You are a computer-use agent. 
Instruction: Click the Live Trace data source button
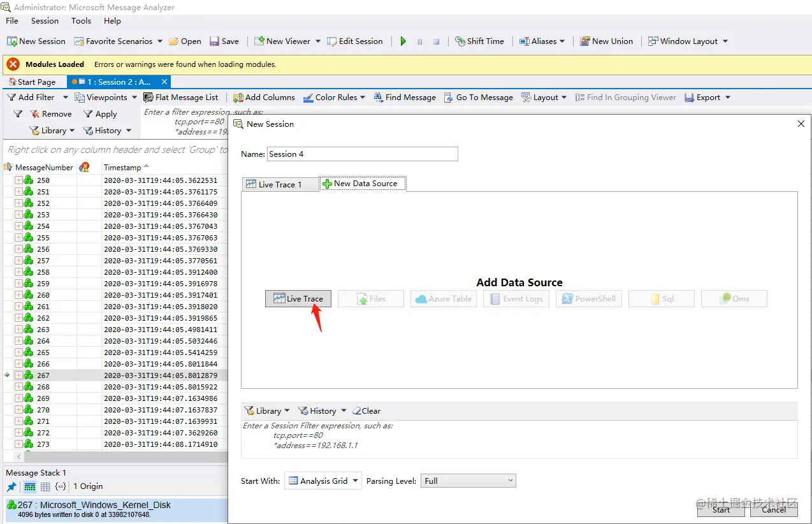click(298, 298)
